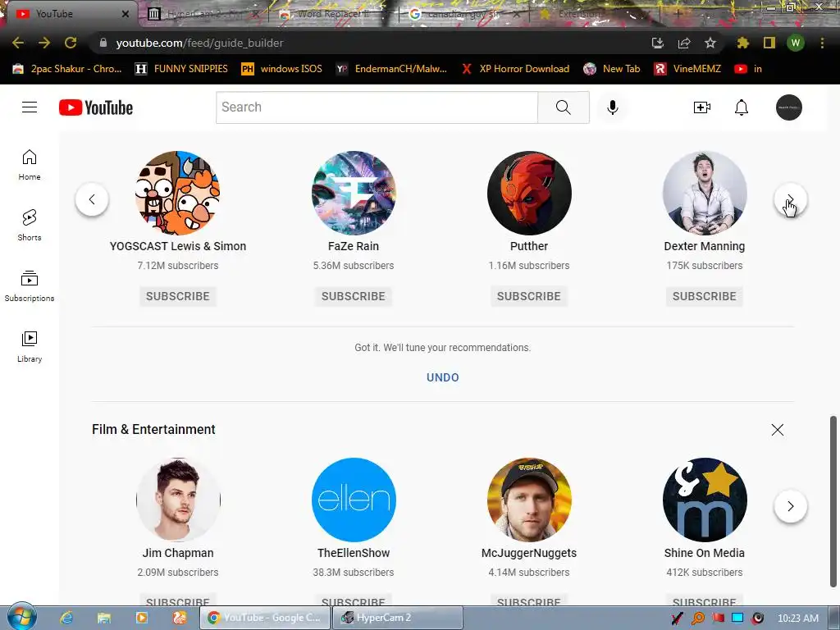Click the search magnifier button
Image resolution: width=840 pixels, height=630 pixels.
563,107
